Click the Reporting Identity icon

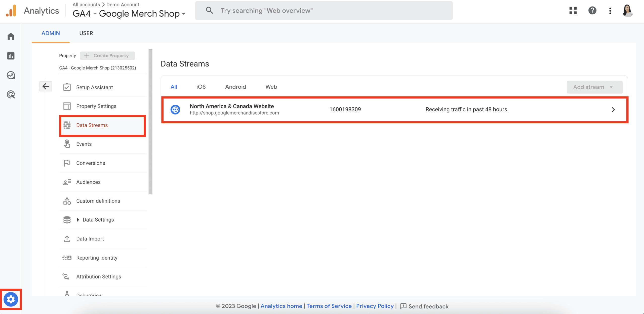(67, 258)
